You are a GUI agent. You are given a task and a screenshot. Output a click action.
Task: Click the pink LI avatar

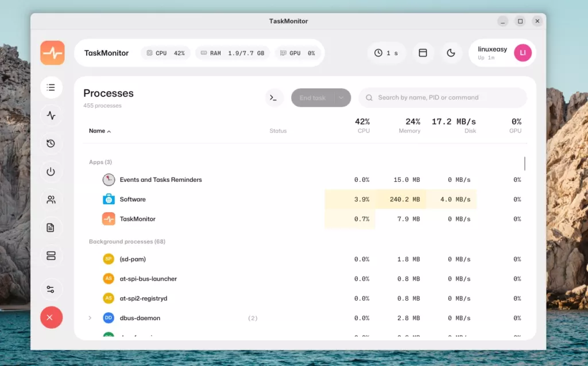point(523,53)
